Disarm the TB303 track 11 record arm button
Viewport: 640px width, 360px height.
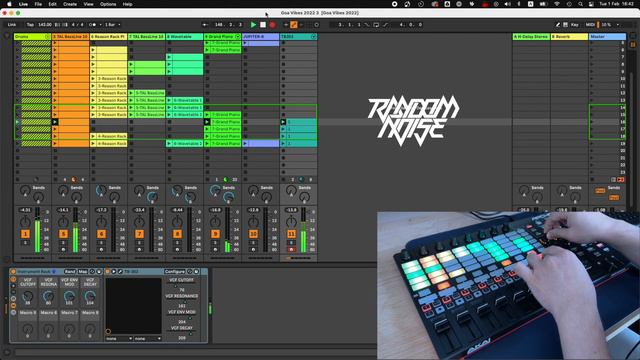(291, 249)
